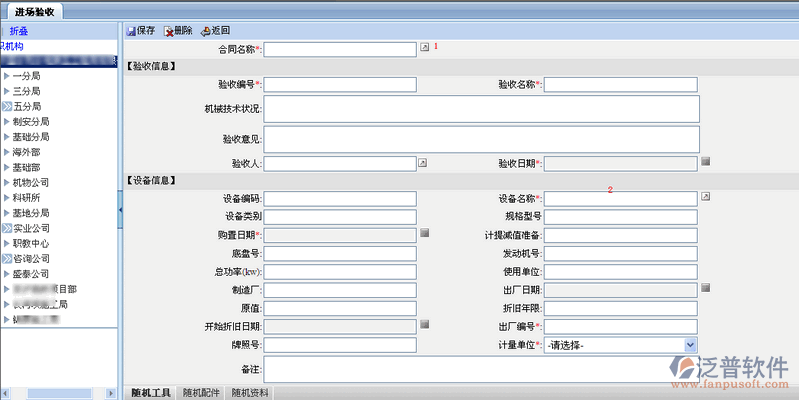Expand the 一分局 tree node
Screen dimensions: 799x400
tap(7, 76)
